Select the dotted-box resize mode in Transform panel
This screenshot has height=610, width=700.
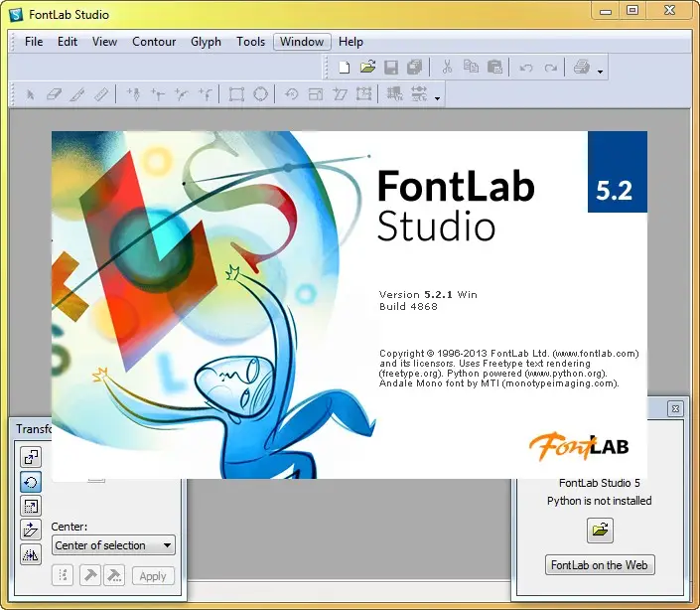(31, 506)
